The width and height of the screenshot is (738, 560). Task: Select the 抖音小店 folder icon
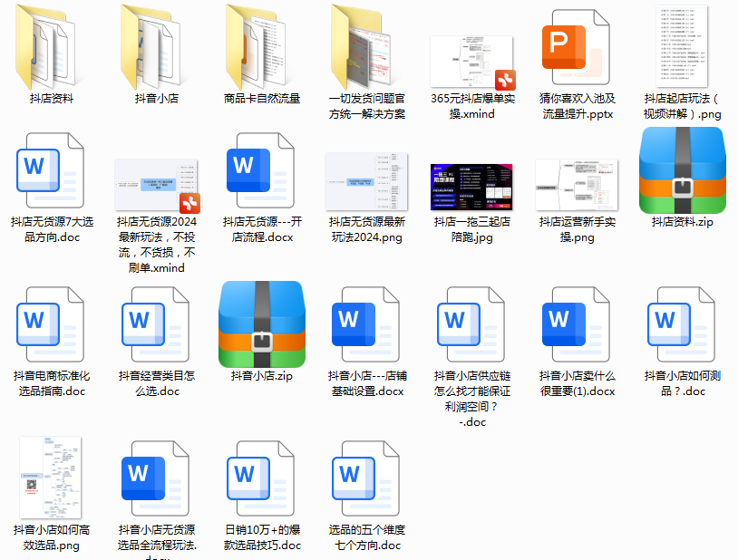pyautogui.click(x=151, y=46)
